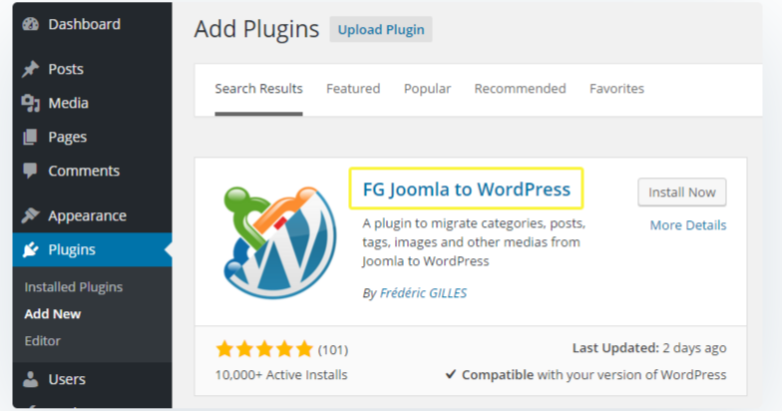Click author link Frédéric GILLES

coord(423,293)
